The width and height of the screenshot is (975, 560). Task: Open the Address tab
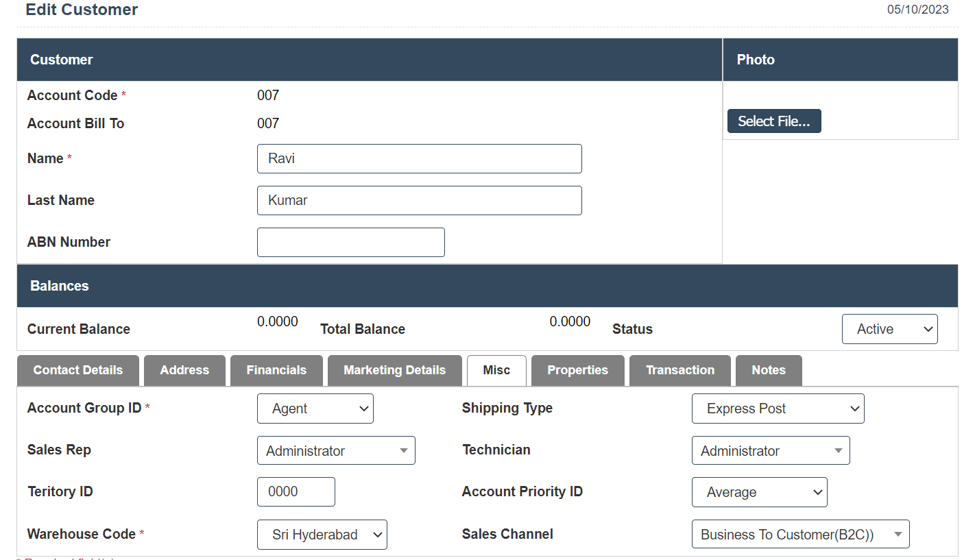pyautogui.click(x=184, y=370)
